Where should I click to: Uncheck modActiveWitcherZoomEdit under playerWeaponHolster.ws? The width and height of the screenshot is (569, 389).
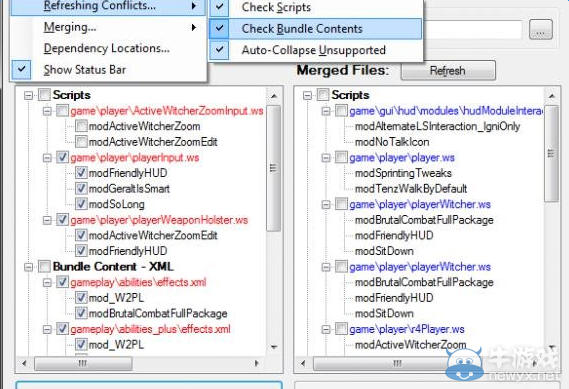[x=81, y=236]
